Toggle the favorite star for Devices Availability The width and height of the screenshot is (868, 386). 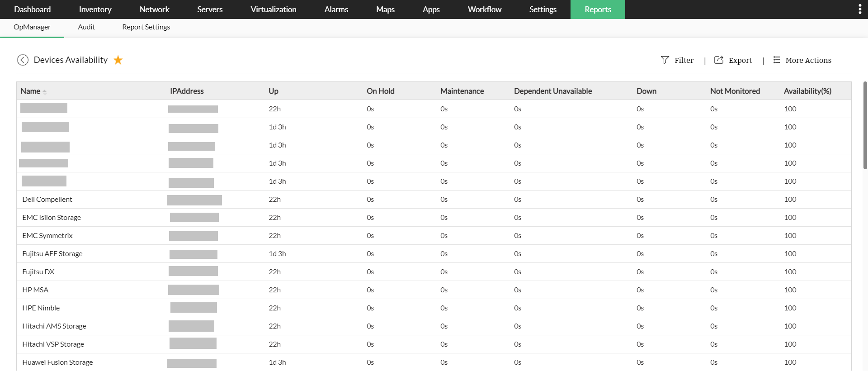118,60
